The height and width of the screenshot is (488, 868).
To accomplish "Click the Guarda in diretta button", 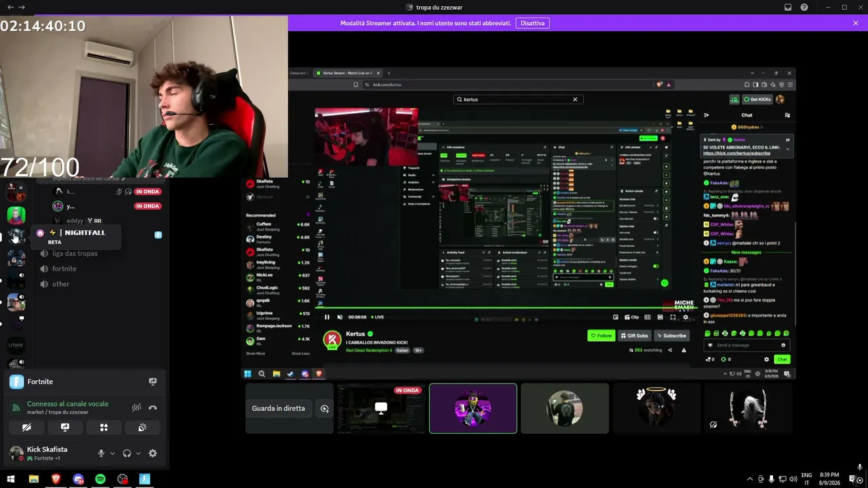I will point(278,409).
